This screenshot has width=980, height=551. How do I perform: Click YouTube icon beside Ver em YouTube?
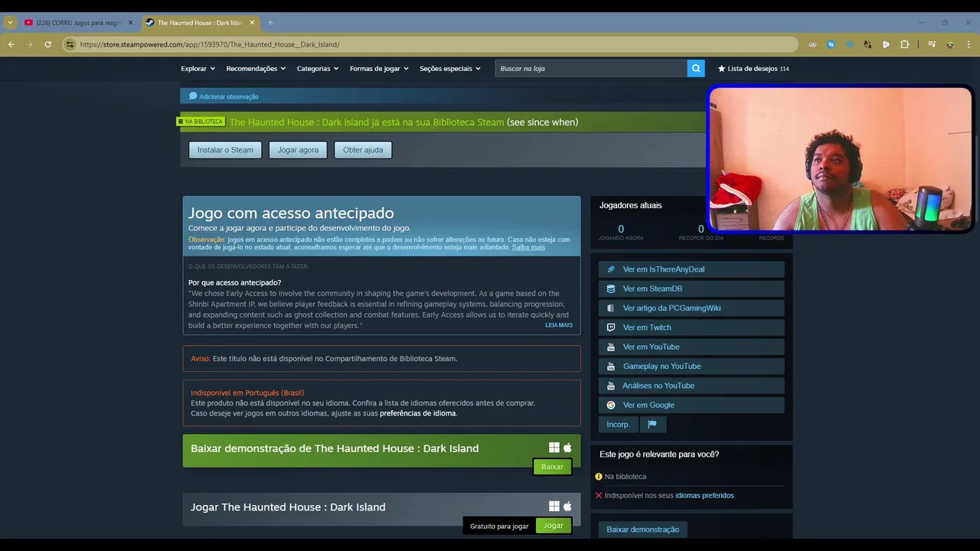tap(611, 347)
